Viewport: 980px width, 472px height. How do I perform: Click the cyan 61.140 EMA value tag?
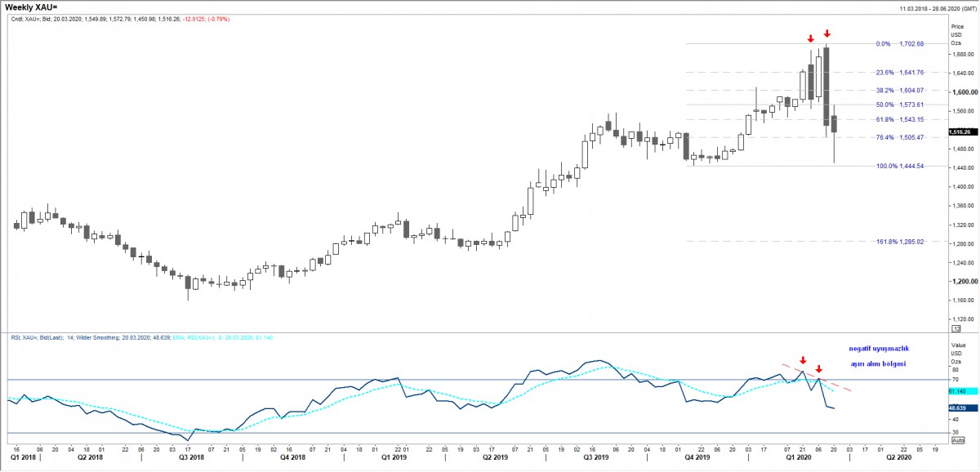[x=958, y=391]
